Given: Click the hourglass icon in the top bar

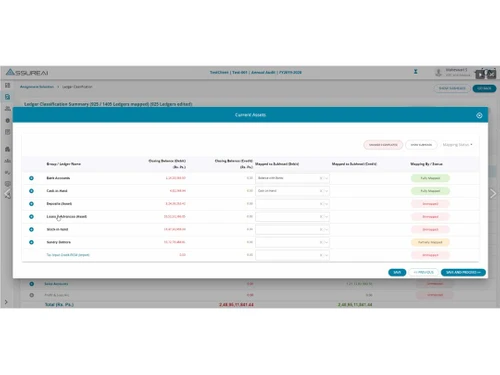Looking at the screenshot, I should (x=416, y=72).
